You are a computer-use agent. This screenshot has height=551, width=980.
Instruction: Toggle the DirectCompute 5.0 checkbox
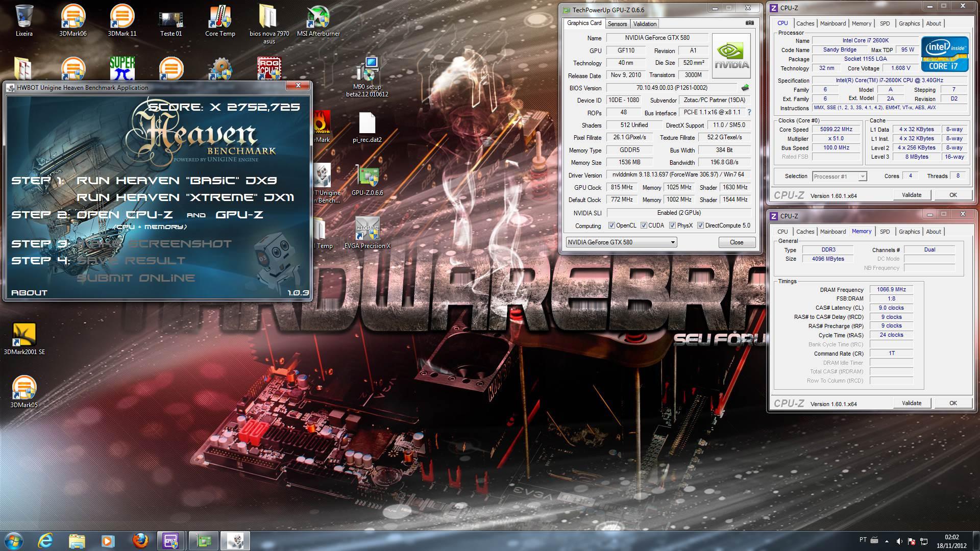point(700,226)
